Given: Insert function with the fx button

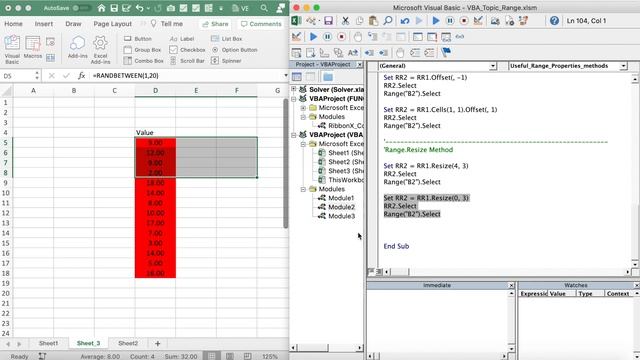Looking at the screenshot, I should [81, 76].
